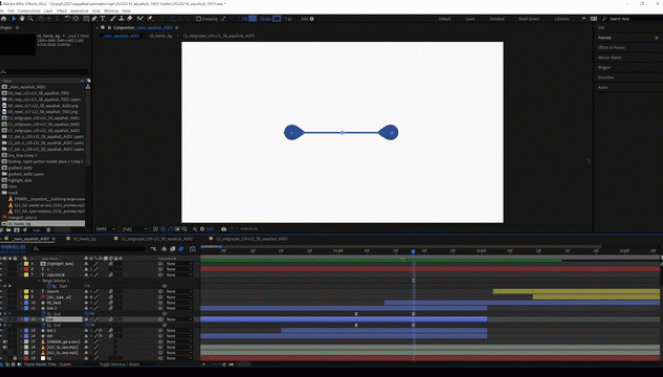Open the viewer resolution (Full) dropdown
The height and width of the screenshot is (377, 663).
134,229
